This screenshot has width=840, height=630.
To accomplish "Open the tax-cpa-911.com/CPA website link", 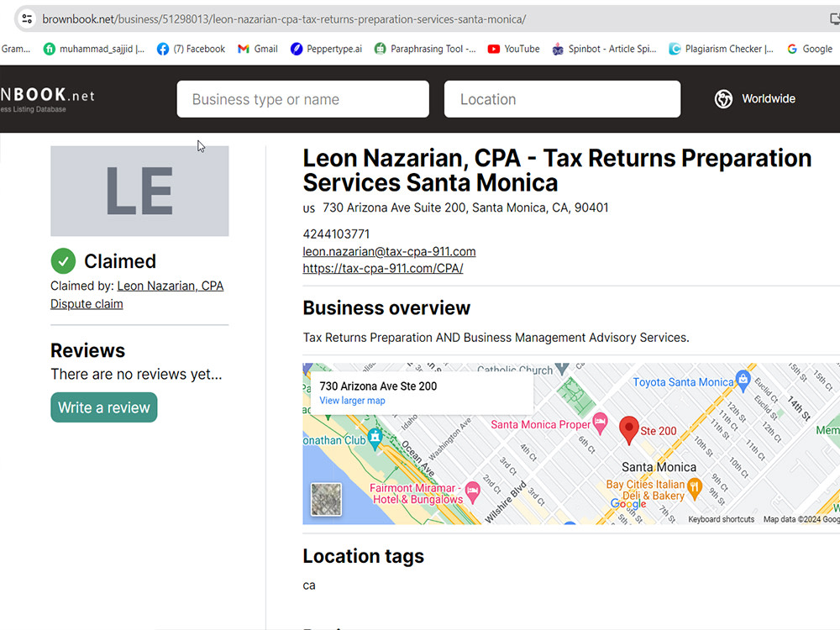I will (383, 269).
